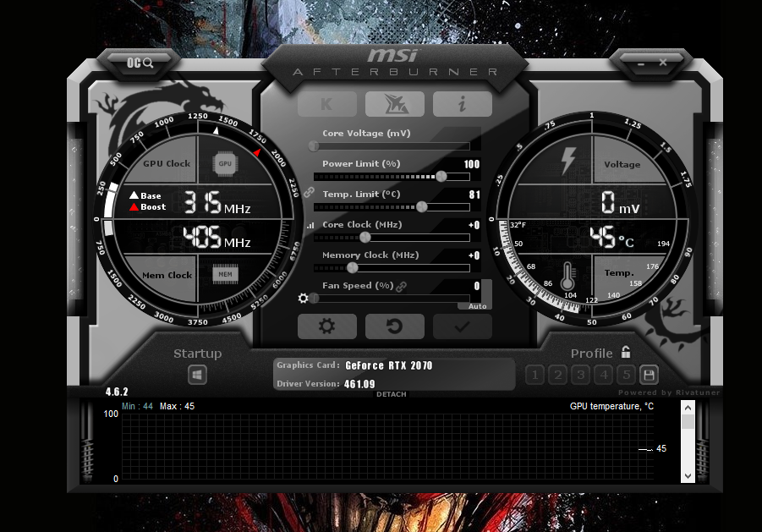Click the thermometer temperature icon
The image size is (762, 532).
(x=567, y=277)
